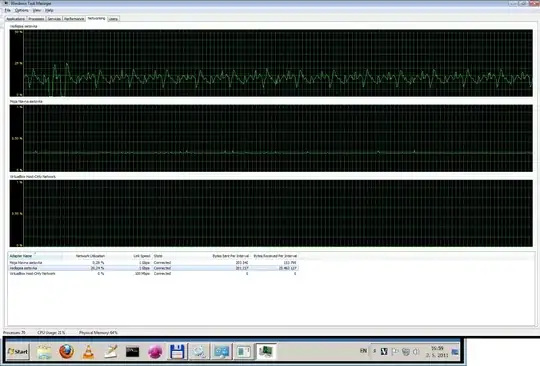Click the top network utilization graph
This screenshot has height=366, width=540.
click(271, 63)
